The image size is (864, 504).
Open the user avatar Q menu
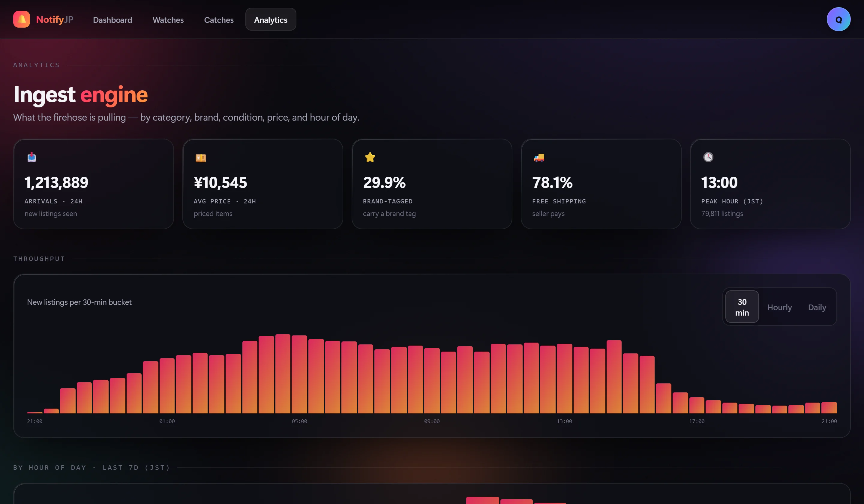(x=838, y=19)
